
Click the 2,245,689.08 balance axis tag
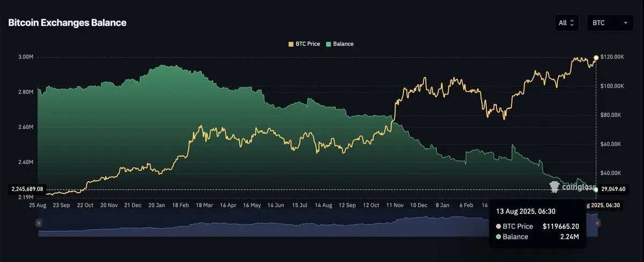[26, 189]
